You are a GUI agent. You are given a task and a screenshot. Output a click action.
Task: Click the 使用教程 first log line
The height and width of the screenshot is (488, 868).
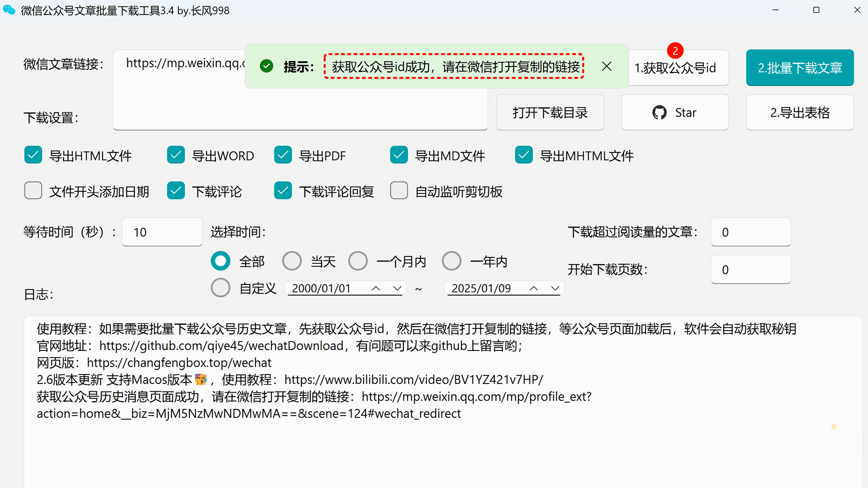tap(417, 329)
